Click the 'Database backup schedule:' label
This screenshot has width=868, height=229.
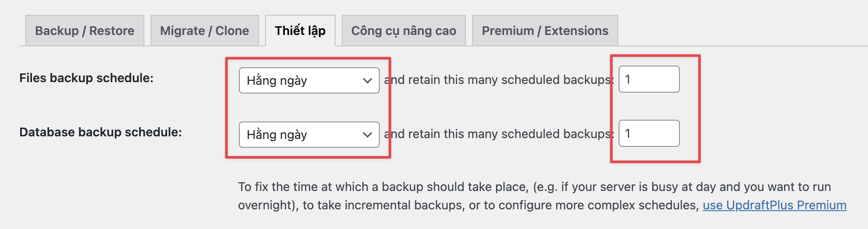(100, 132)
